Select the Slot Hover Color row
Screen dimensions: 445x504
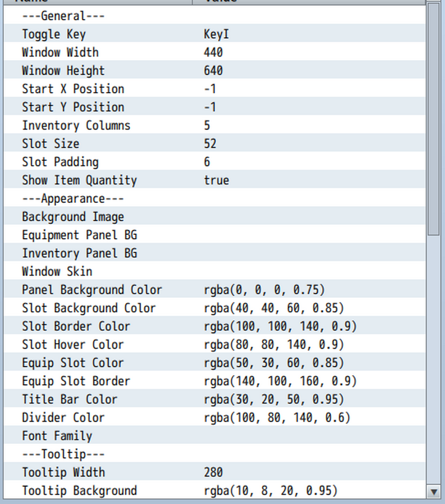(x=215, y=345)
